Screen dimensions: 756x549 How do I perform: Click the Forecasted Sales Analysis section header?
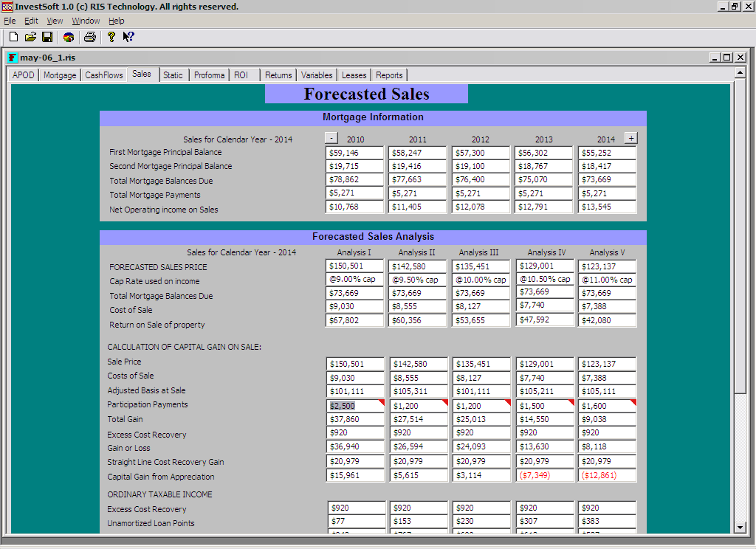[x=373, y=237]
